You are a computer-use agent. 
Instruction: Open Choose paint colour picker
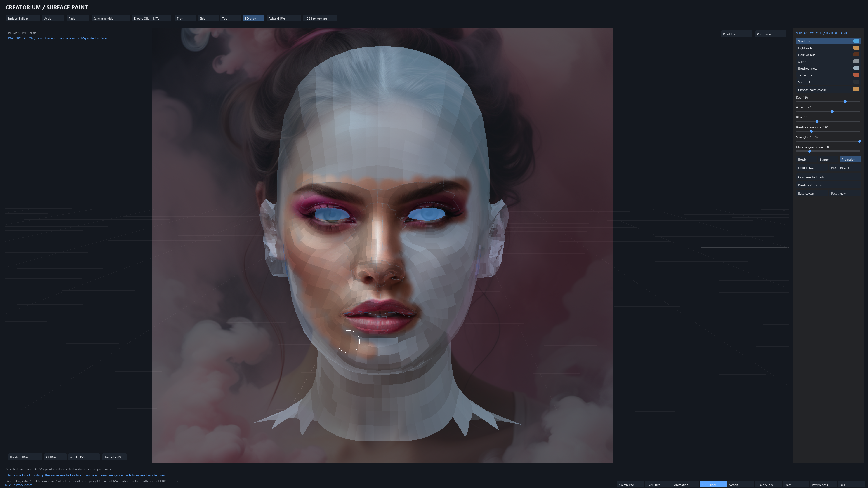click(828, 90)
